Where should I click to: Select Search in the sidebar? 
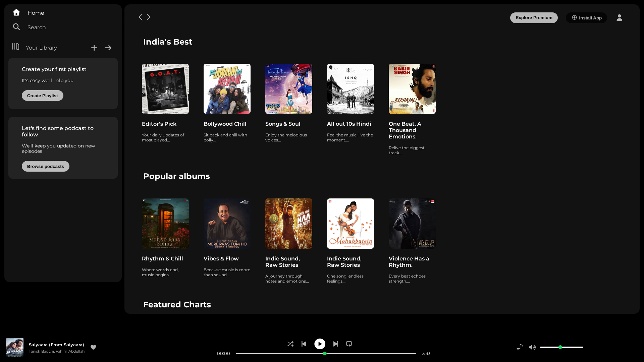click(x=37, y=27)
